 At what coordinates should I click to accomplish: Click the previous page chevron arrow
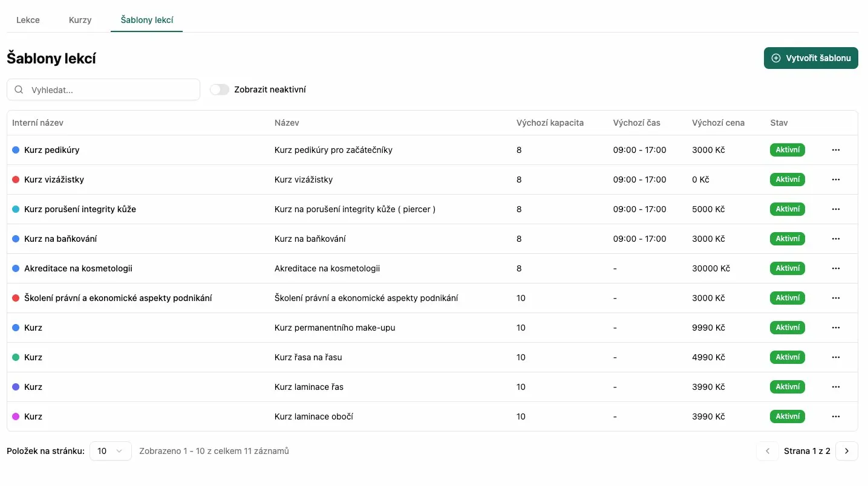(x=767, y=451)
